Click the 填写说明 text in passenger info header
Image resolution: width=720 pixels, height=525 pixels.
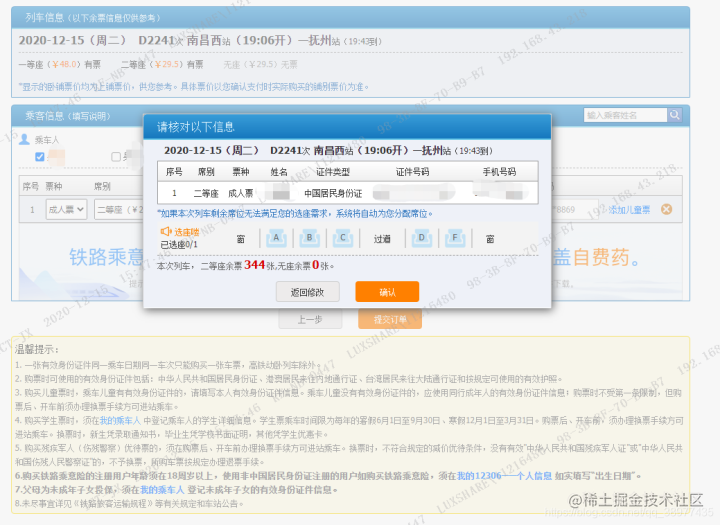(90, 116)
